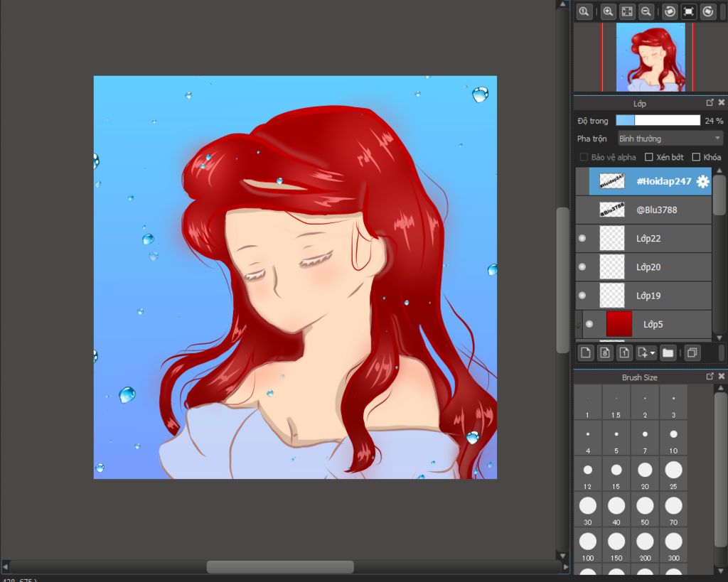Viewport: 728px width, 582px height.
Task: Toggle visibility of Lớp5 layer
Action: (589, 324)
